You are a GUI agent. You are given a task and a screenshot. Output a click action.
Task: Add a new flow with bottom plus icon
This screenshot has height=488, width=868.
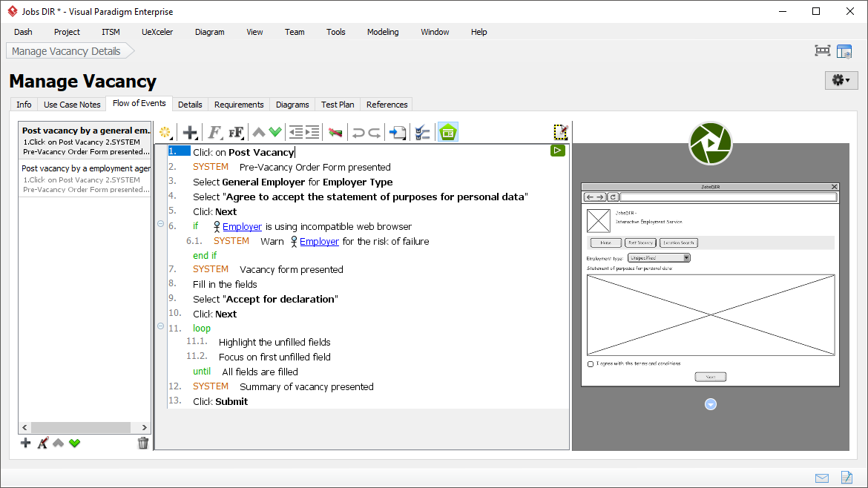pyautogui.click(x=25, y=443)
